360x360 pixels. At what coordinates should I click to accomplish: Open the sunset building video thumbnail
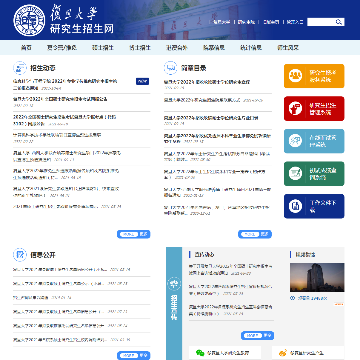click(x=317, y=277)
